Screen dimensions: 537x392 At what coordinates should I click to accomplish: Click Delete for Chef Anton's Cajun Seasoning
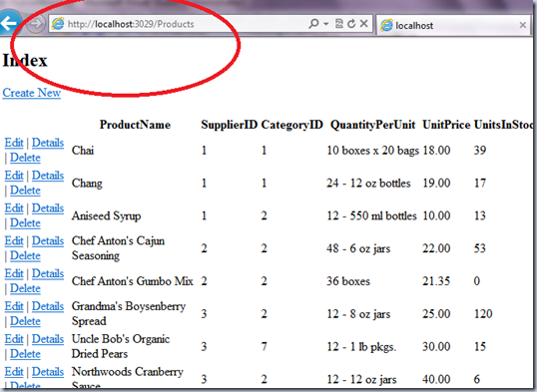pyautogui.click(x=25, y=256)
